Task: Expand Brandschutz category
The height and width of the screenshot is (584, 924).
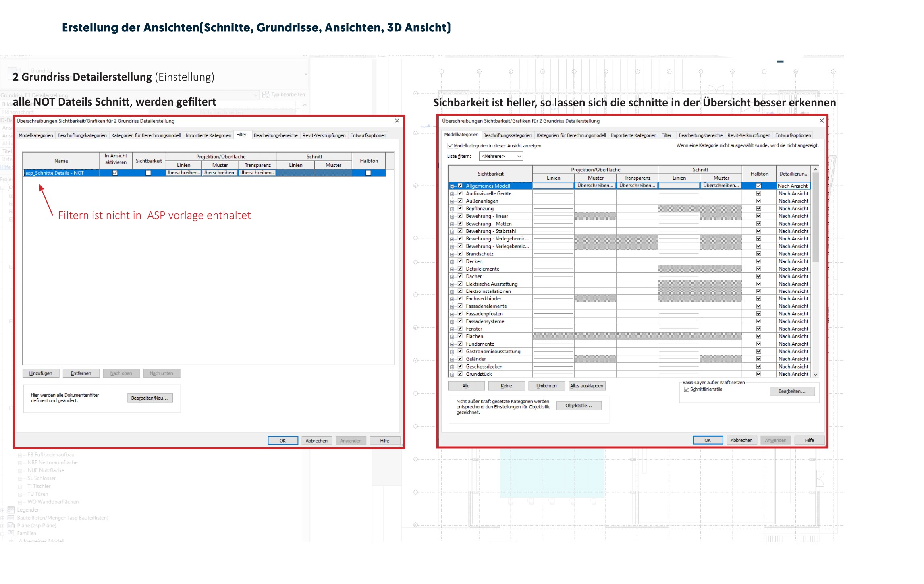Action: click(x=452, y=254)
